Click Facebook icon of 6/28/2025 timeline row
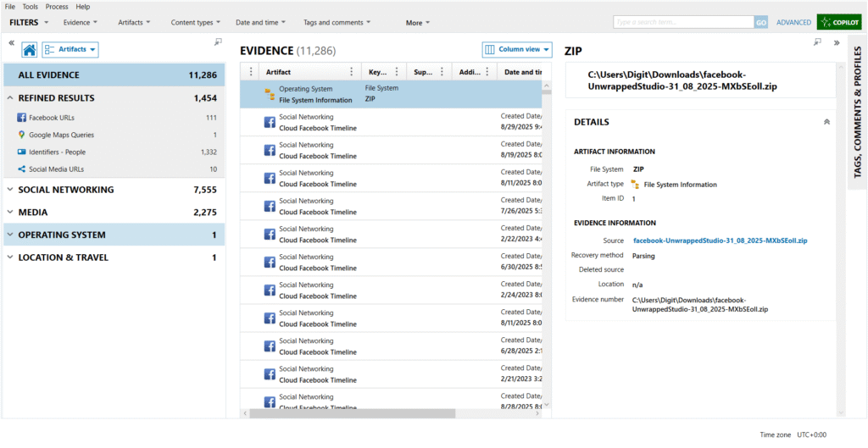The height and width of the screenshot is (448, 868). coord(270,346)
